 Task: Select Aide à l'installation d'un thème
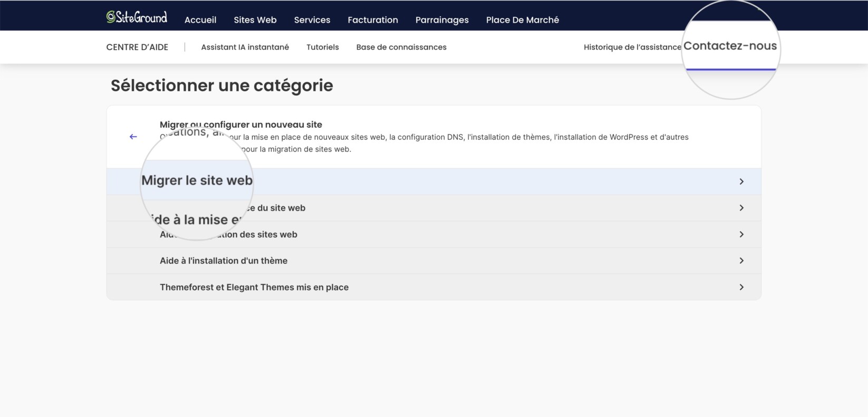[x=434, y=261]
